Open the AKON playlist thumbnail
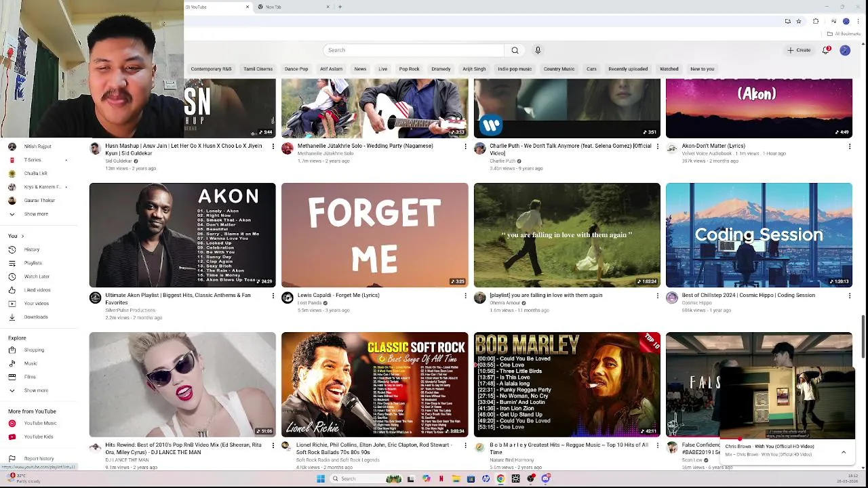This screenshot has width=868, height=488. 182,235
